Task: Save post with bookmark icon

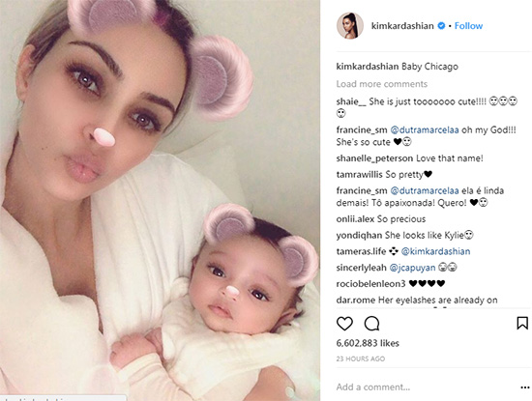Action: pos(522,323)
